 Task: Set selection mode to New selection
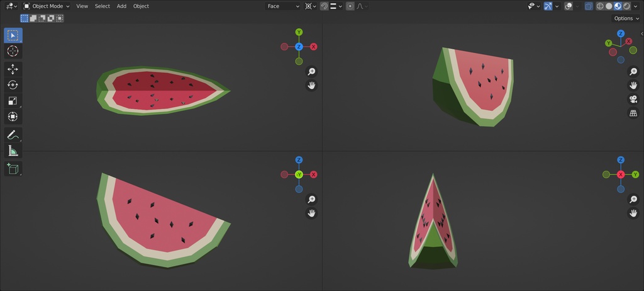point(25,18)
